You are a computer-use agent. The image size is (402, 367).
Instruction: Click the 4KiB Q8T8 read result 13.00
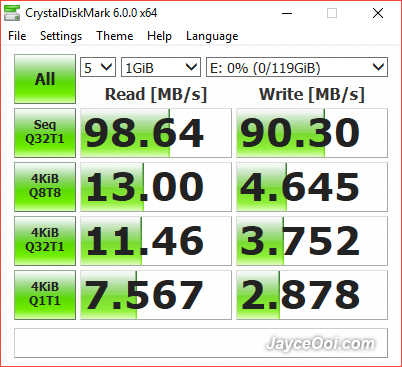(156, 187)
